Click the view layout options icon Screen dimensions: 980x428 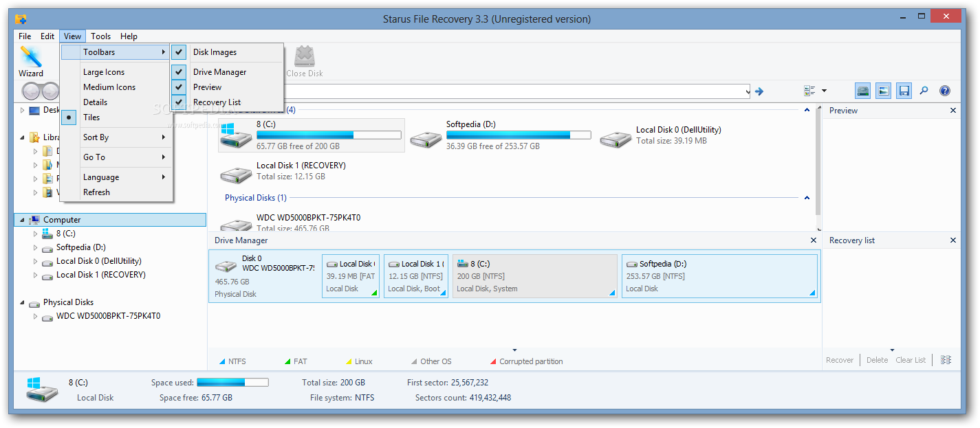point(809,91)
